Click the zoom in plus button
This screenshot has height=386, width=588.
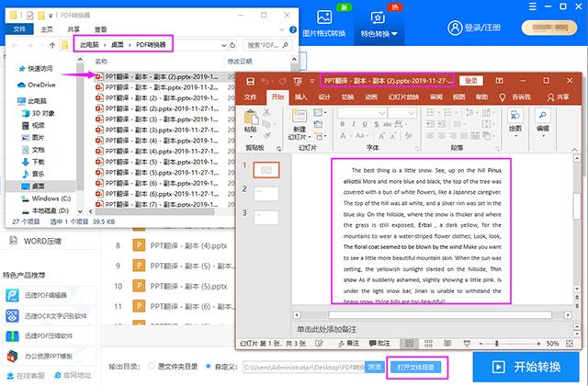pos(538,343)
